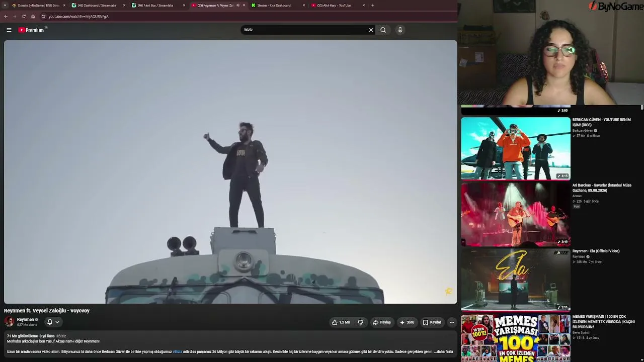
Task: Click the '71 Mn görüntüleme' view count
Action: pyautogui.click(x=23, y=336)
